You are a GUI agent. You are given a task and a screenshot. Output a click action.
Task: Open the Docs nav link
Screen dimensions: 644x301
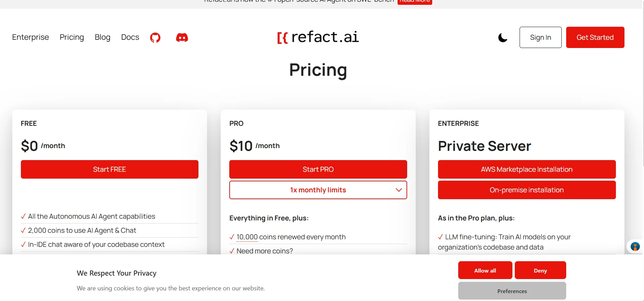(130, 37)
